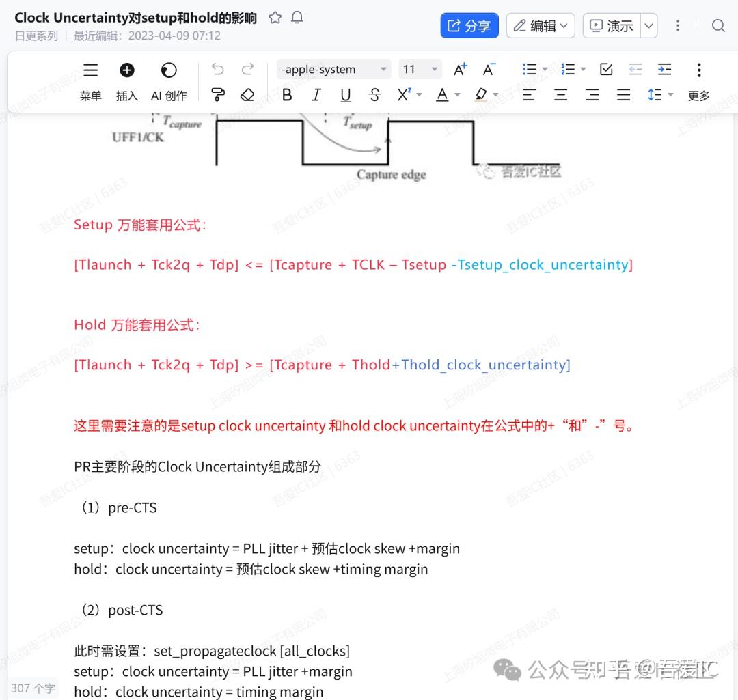Click the 307 个字 word count
Viewport: 738px width, 700px height.
tap(33, 688)
